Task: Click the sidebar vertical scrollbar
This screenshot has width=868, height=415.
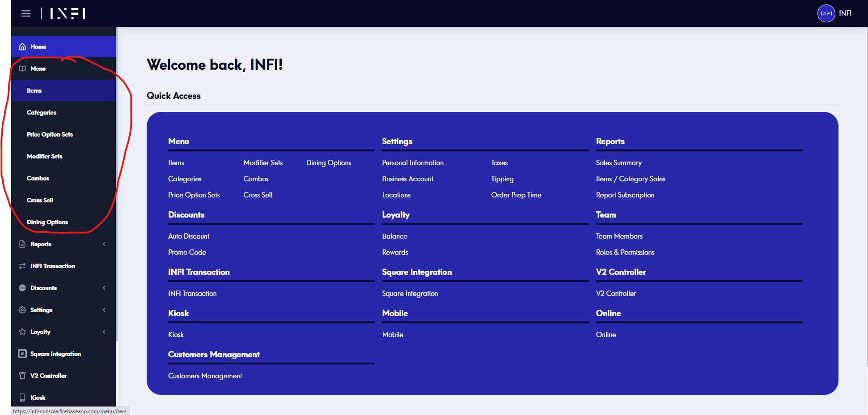Action: click(117, 184)
